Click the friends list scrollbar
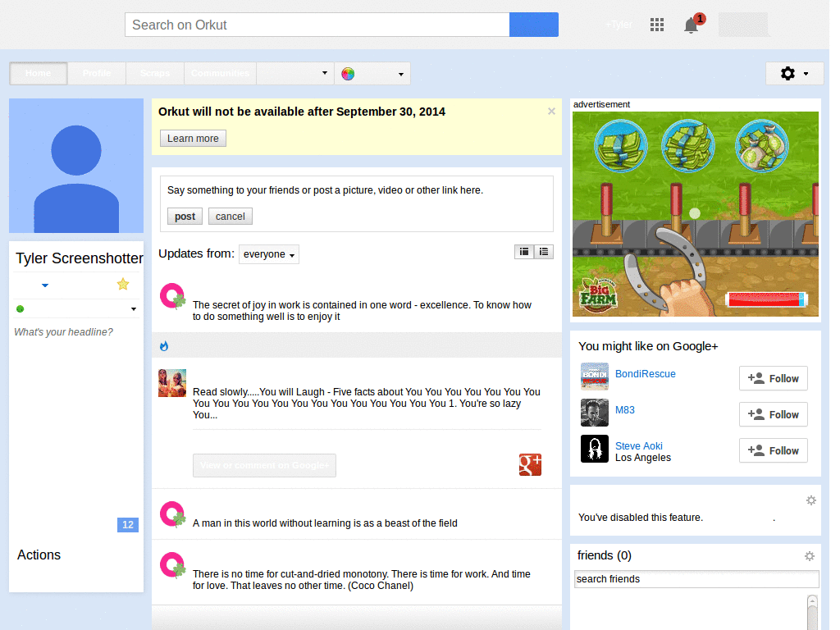 point(812,612)
